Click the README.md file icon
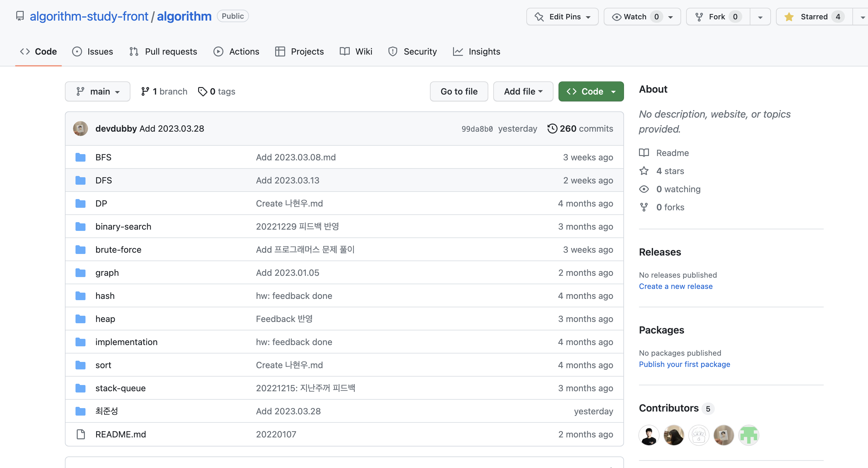 (x=80, y=434)
